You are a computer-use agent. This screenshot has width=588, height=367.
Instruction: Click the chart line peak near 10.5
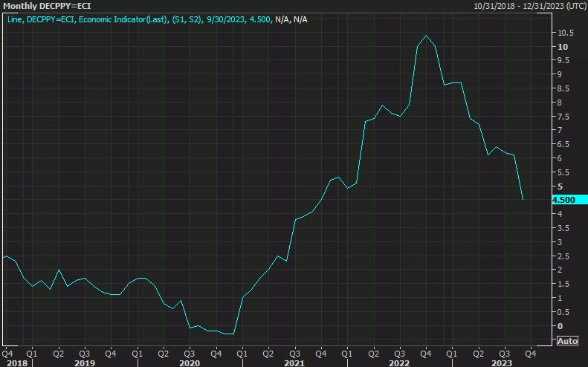click(x=426, y=36)
